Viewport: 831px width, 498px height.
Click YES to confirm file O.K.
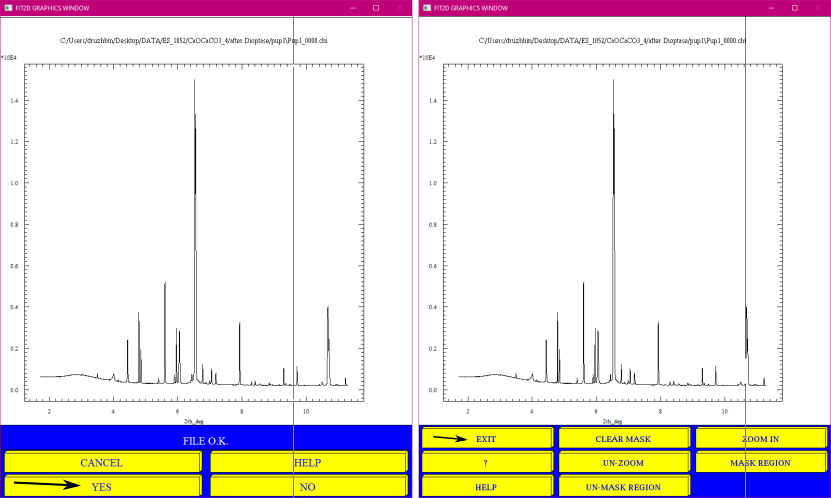tap(102, 486)
